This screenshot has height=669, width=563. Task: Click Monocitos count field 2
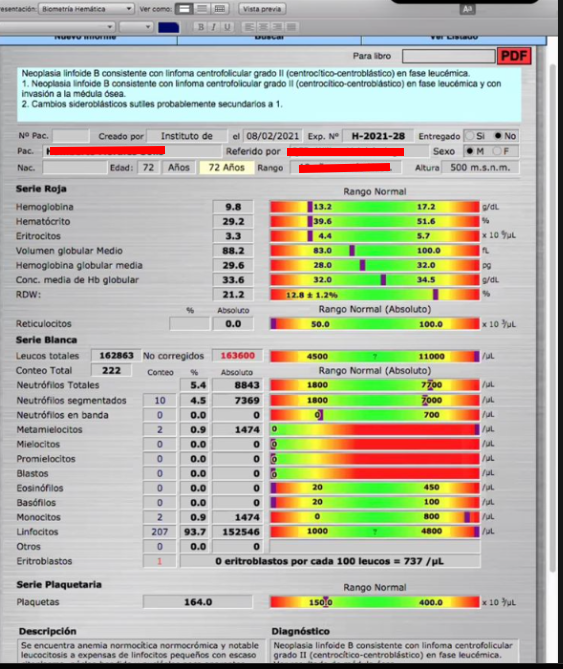(x=160, y=517)
